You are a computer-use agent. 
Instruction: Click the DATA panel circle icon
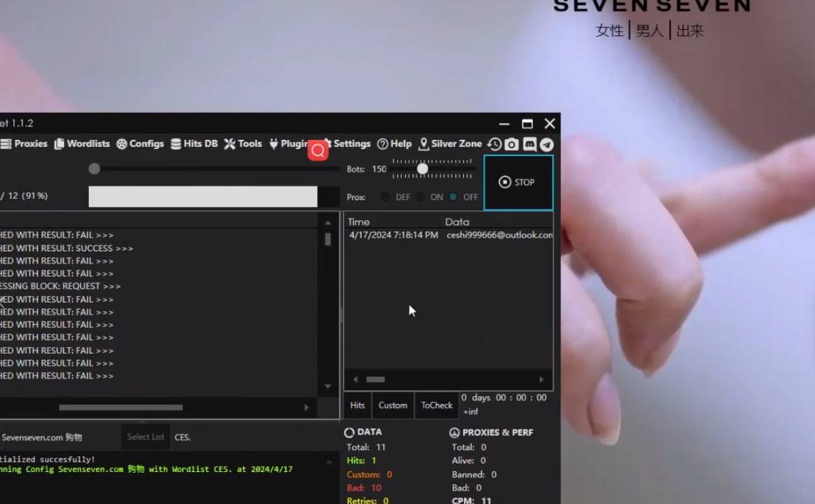coord(350,432)
